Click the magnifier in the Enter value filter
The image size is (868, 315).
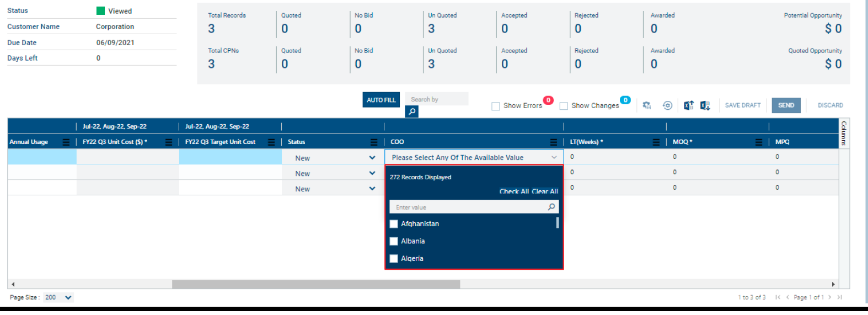pyautogui.click(x=551, y=207)
